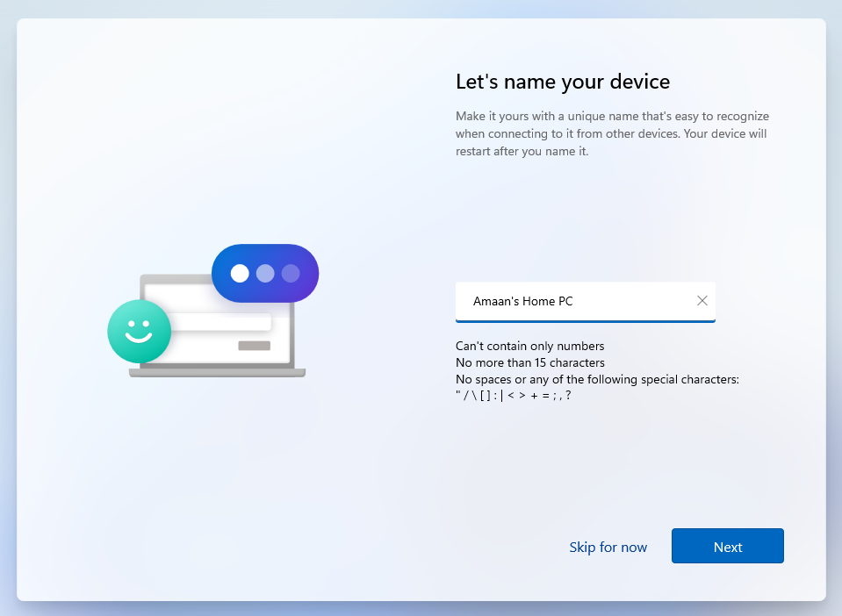Viewport: 842px width, 616px height.
Task: Click the Let's name your device heading
Action: pos(562,81)
